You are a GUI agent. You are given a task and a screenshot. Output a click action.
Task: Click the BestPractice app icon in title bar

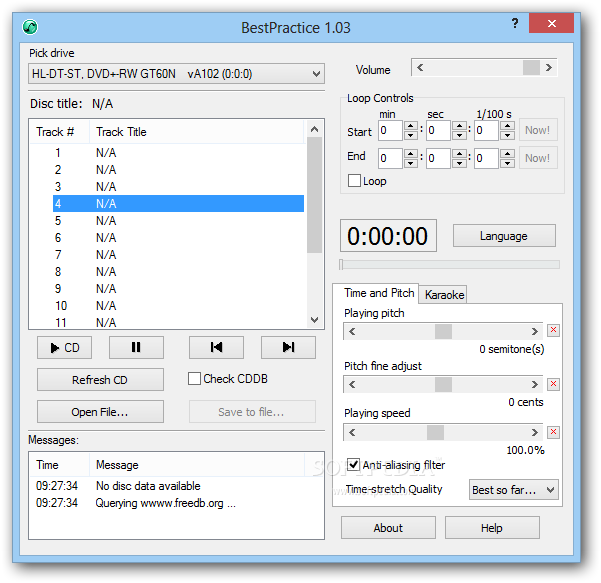coord(30,27)
